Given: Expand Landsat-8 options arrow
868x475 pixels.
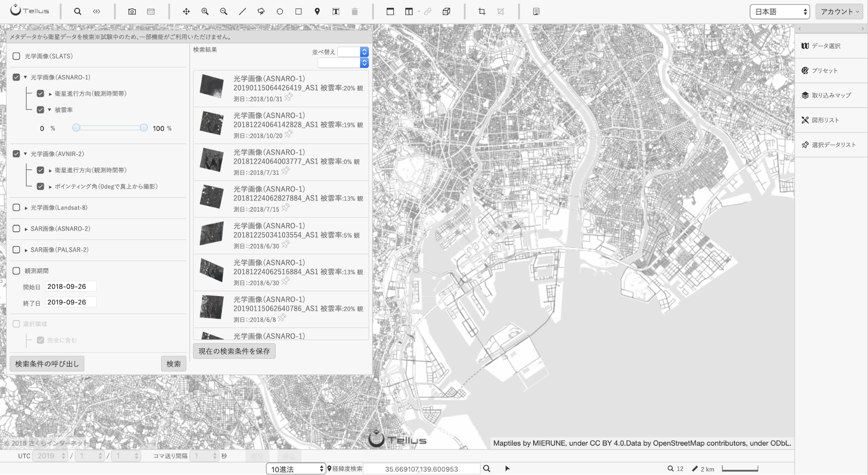Looking at the screenshot, I should click(26, 208).
